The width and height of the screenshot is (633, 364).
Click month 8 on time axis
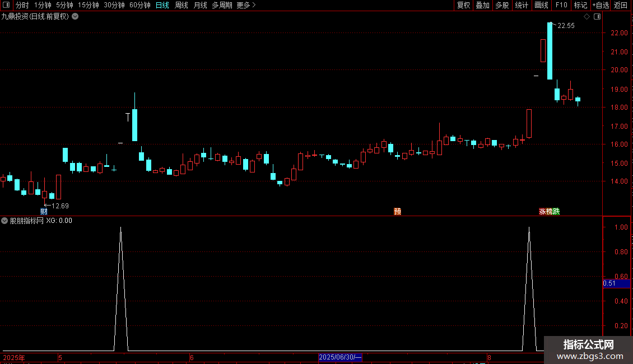(x=489, y=357)
